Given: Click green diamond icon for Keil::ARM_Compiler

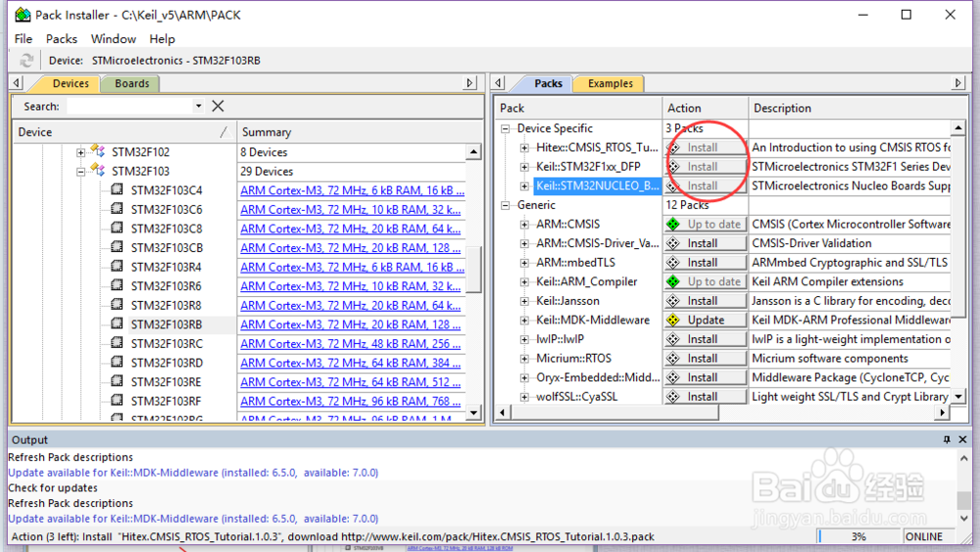Looking at the screenshot, I should tap(673, 281).
